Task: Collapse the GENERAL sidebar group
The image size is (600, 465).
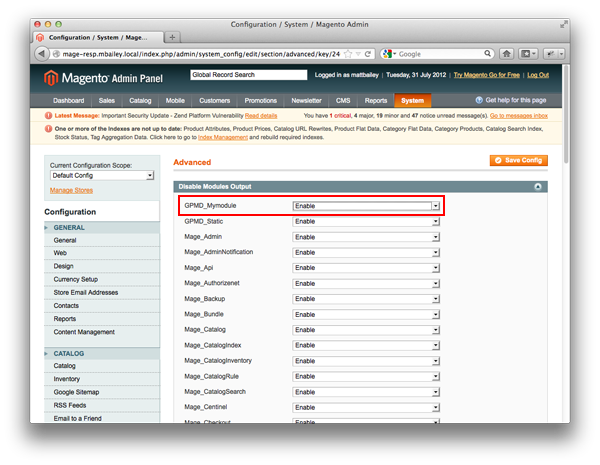Action: click(102, 227)
